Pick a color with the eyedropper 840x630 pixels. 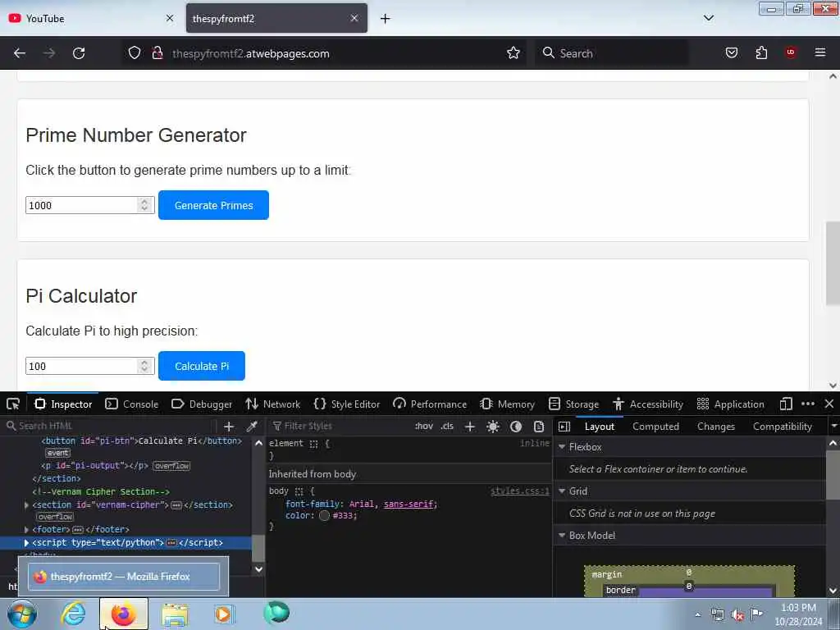point(252,427)
